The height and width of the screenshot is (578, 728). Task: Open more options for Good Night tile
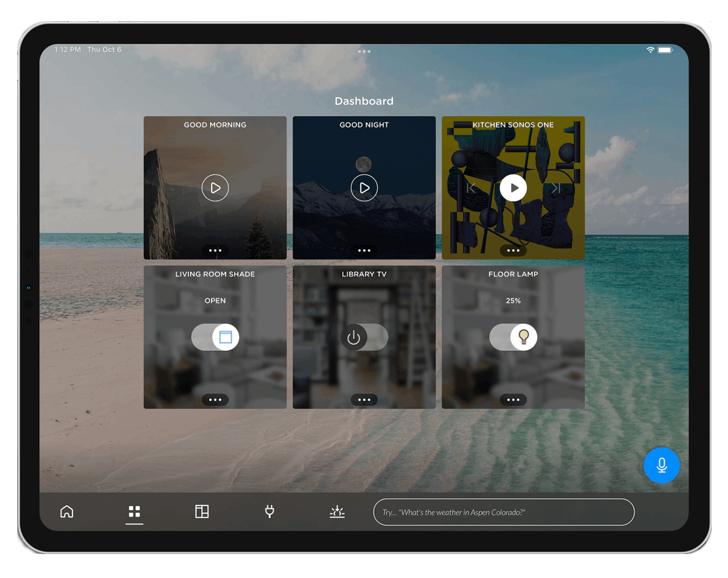[364, 251]
